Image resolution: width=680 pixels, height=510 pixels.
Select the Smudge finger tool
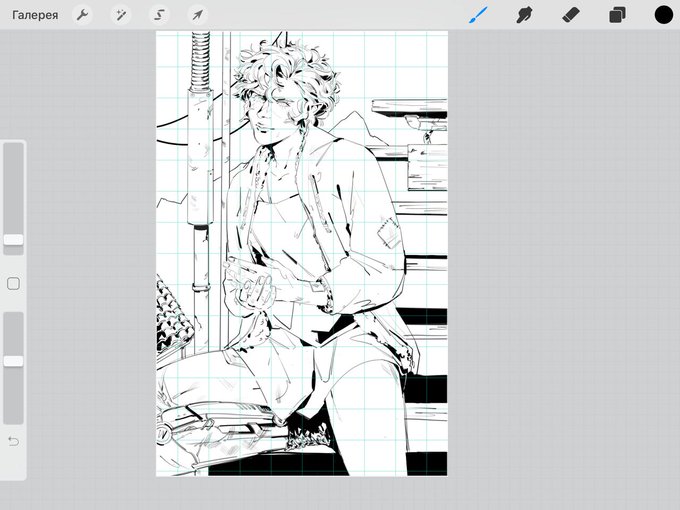point(524,15)
